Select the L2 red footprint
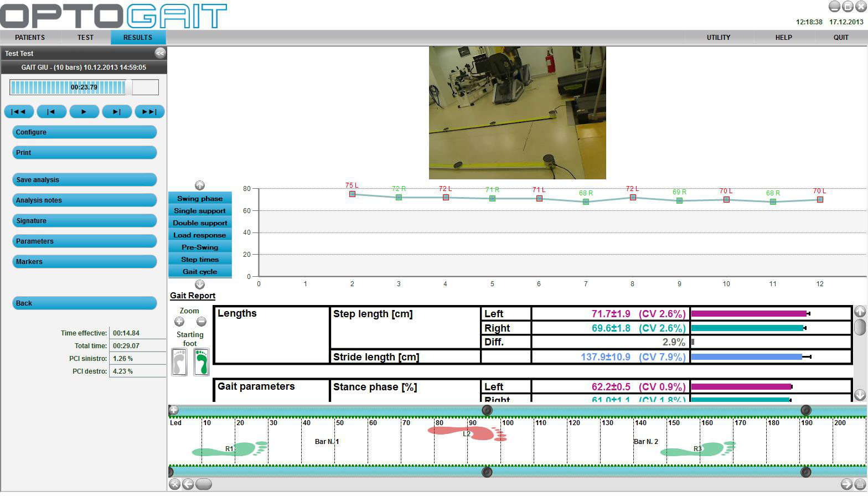Image resolution: width=868 pixels, height=496 pixels. (x=467, y=433)
